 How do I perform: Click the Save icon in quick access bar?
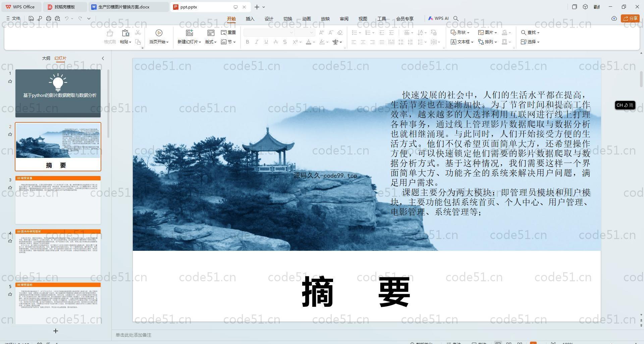click(31, 18)
